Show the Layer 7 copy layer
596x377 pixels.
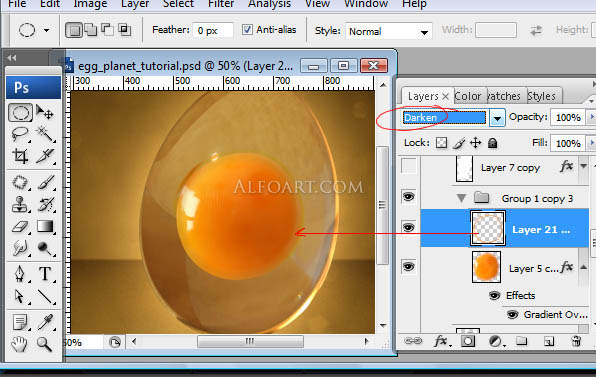click(x=409, y=166)
